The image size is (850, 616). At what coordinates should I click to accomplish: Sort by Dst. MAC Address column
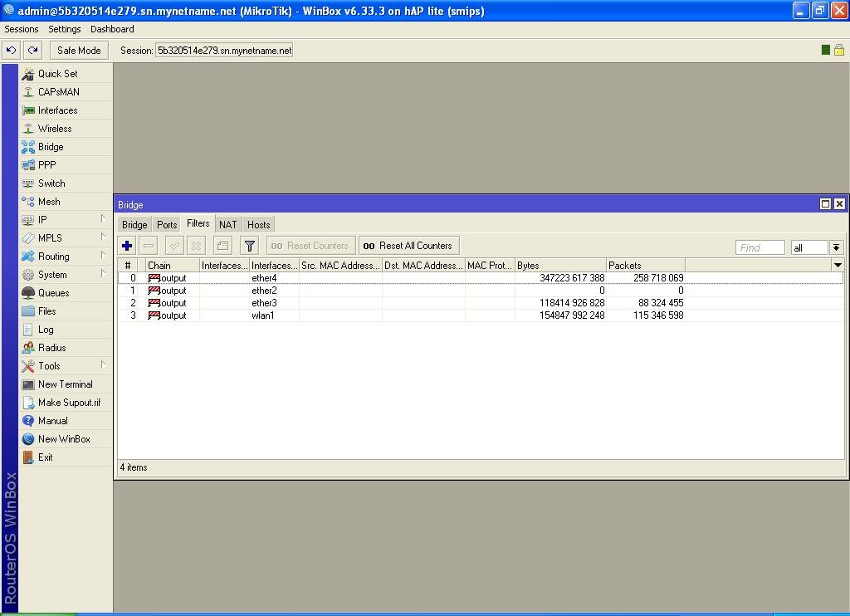point(423,265)
